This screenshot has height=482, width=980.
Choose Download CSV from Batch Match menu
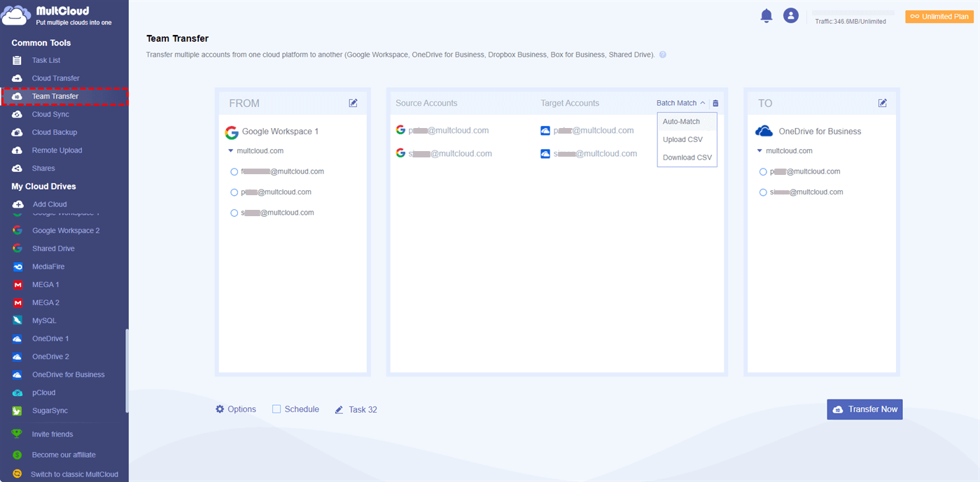point(687,157)
